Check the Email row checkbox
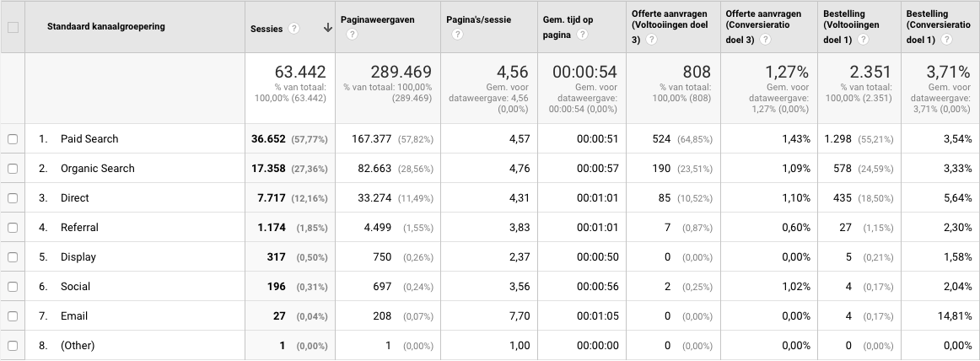 [x=13, y=316]
